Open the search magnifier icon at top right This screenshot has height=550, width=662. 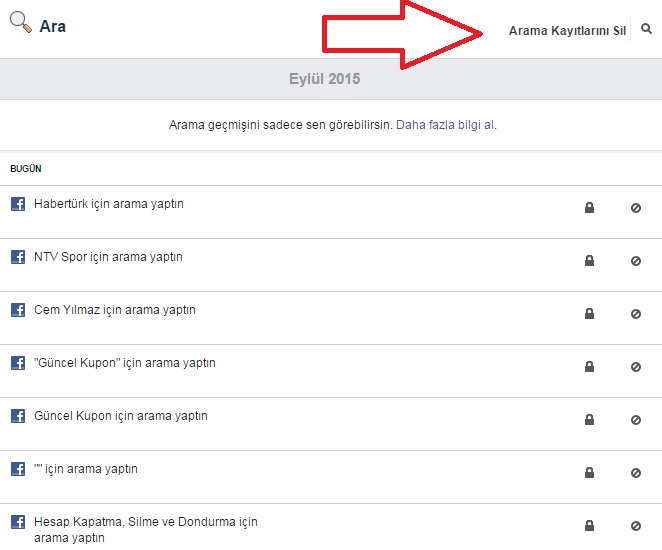click(646, 29)
